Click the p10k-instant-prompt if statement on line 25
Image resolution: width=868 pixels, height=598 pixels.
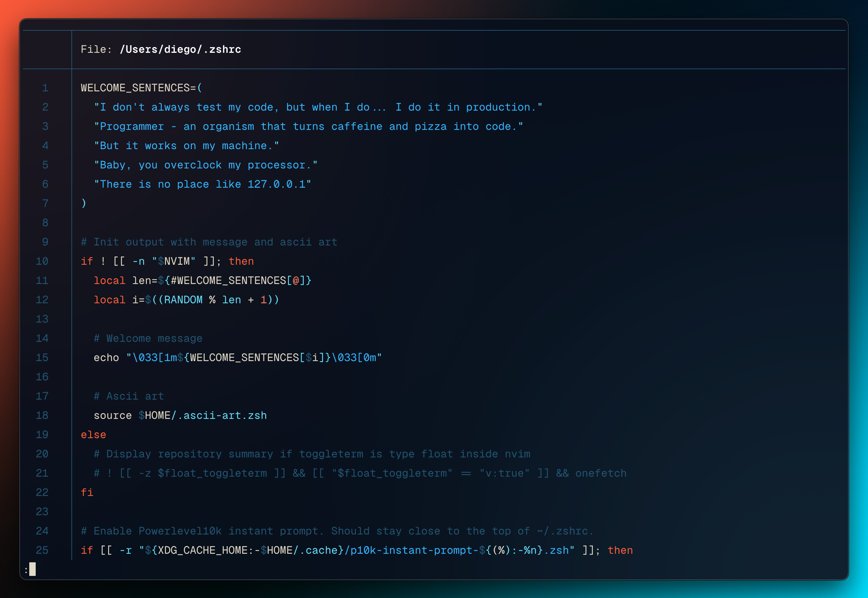tap(357, 551)
